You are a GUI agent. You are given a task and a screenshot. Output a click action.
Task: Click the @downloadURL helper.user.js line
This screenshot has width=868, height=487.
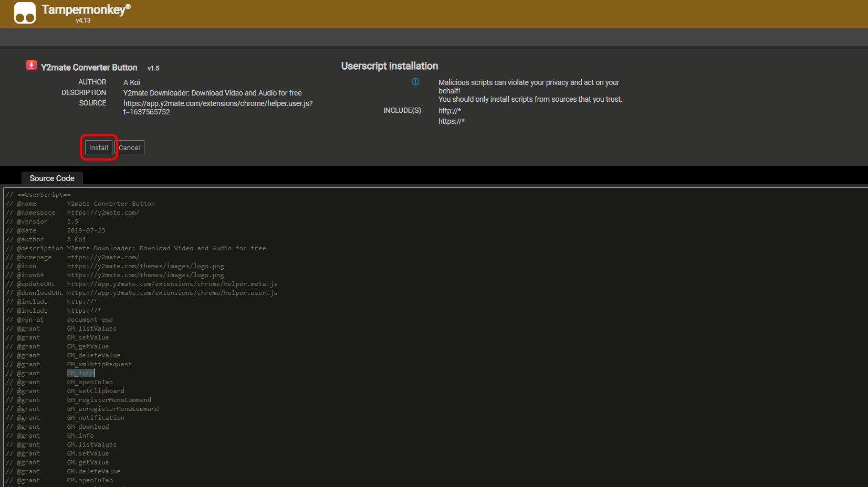(142, 293)
